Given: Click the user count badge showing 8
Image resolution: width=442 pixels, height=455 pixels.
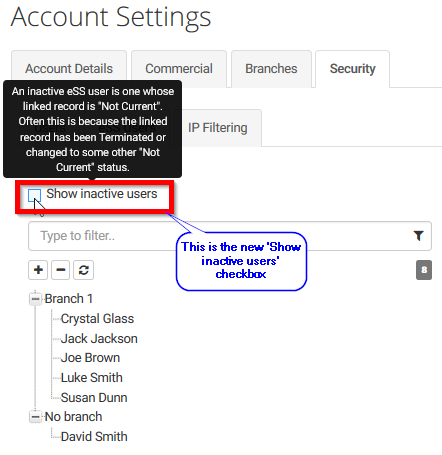Looking at the screenshot, I should coord(424,270).
